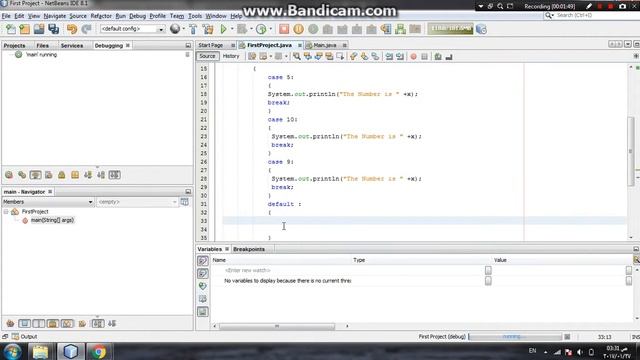Stop the debugger session with red square
The image size is (640, 360).
click(x=284, y=29)
